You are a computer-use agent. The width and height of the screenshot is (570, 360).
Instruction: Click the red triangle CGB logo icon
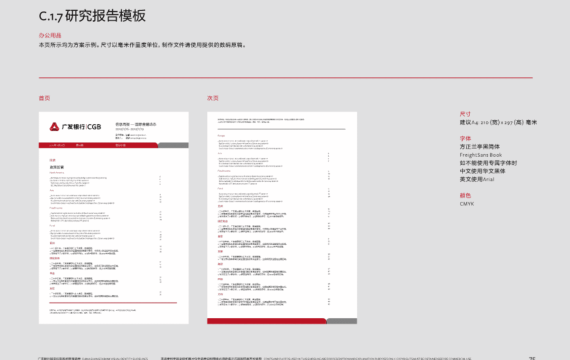pos(54,127)
